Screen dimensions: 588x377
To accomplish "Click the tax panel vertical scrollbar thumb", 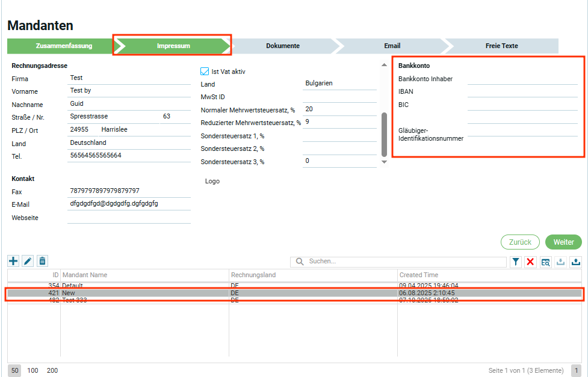I will tap(384, 134).
